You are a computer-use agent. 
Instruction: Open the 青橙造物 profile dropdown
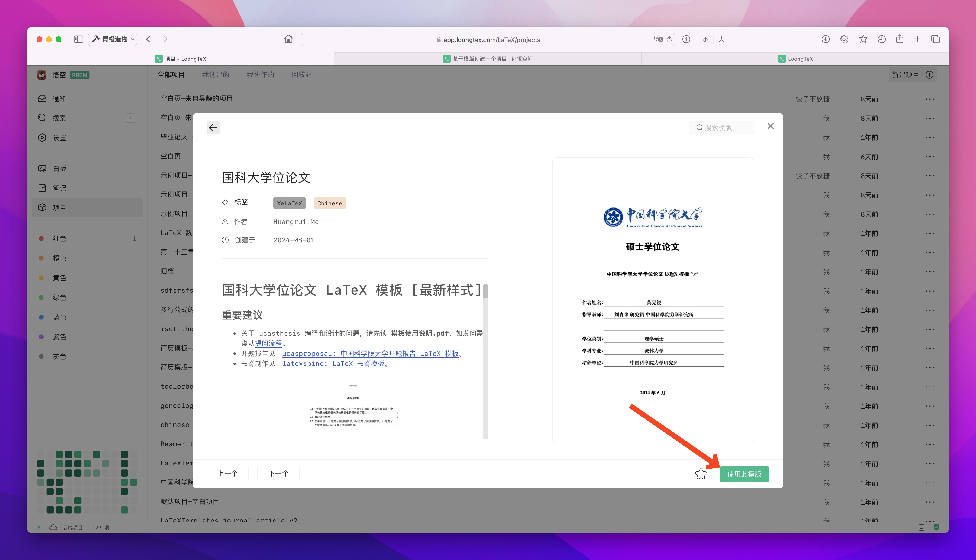tap(112, 39)
